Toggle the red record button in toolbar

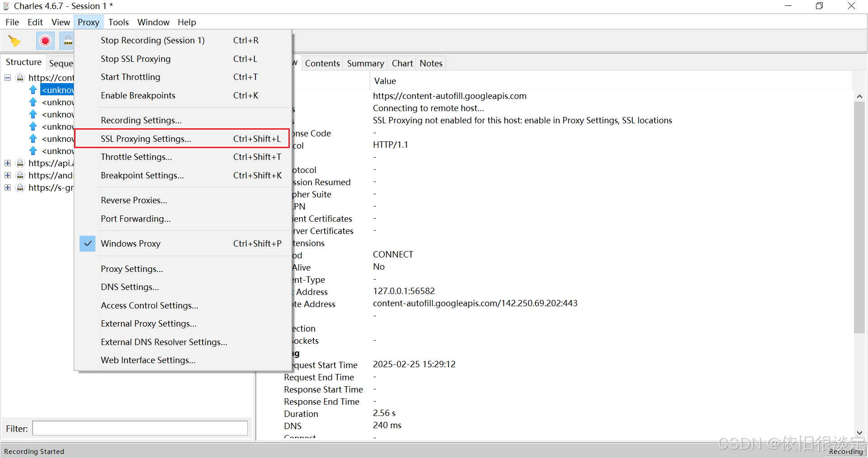[x=45, y=41]
